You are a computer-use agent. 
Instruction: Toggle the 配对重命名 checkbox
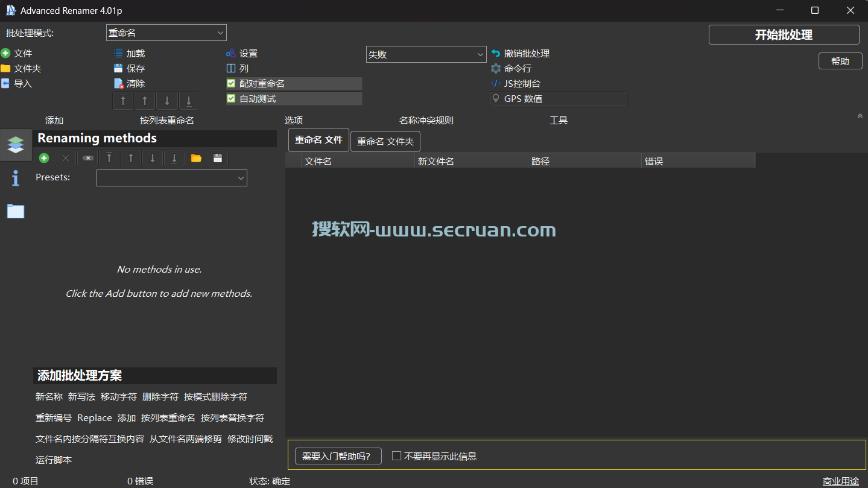[x=231, y=84]
